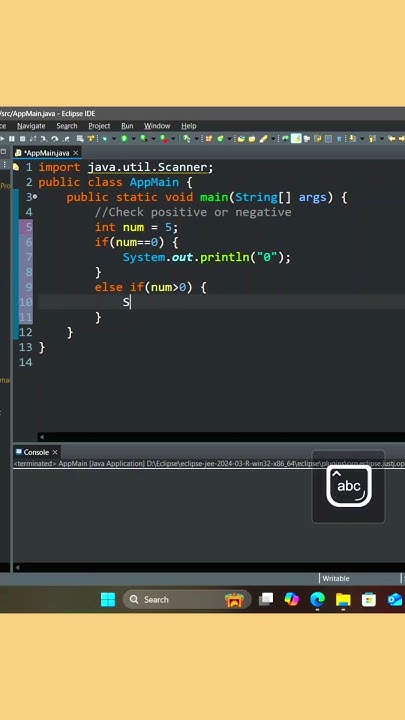Go back with the yellow left arrow icon
The image size is (405, 720).
[x=392, y=138]
